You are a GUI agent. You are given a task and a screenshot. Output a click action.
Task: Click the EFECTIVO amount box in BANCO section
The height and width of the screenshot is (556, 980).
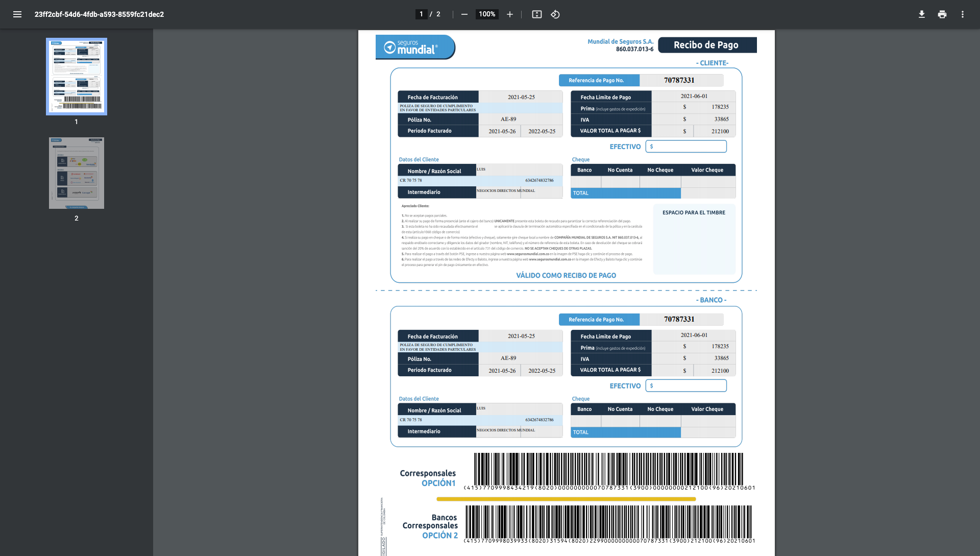click(685, 385)
